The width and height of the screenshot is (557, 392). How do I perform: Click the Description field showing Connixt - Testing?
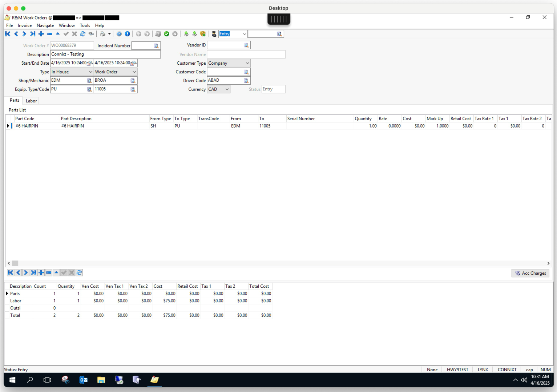pyautogui.click(x=105, y=54)
